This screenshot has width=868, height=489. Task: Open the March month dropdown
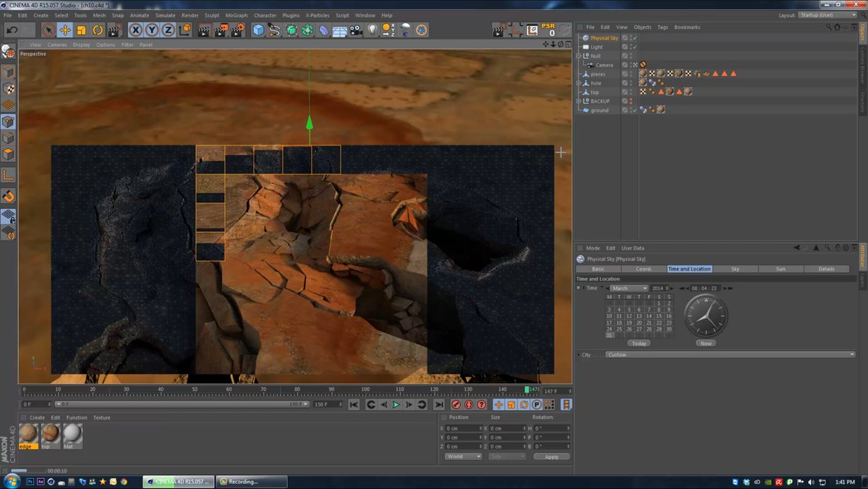tap(628, 287)
